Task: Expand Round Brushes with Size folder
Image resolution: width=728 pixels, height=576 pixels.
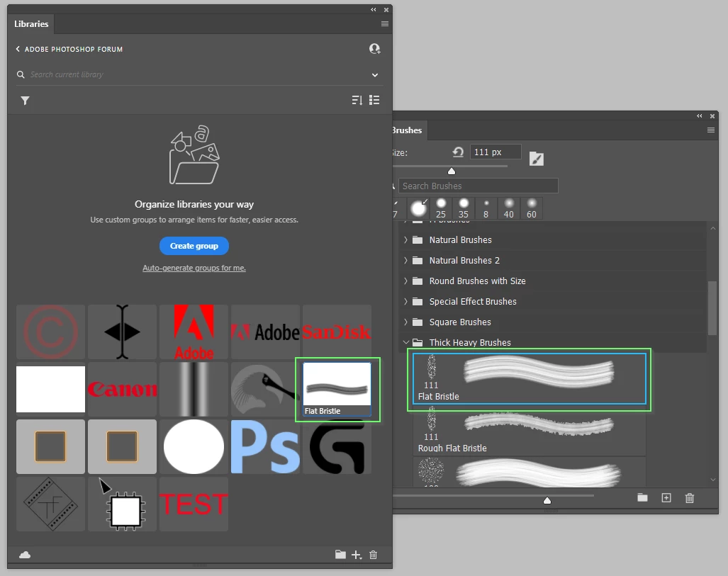Action: click(x=405, y=281)
